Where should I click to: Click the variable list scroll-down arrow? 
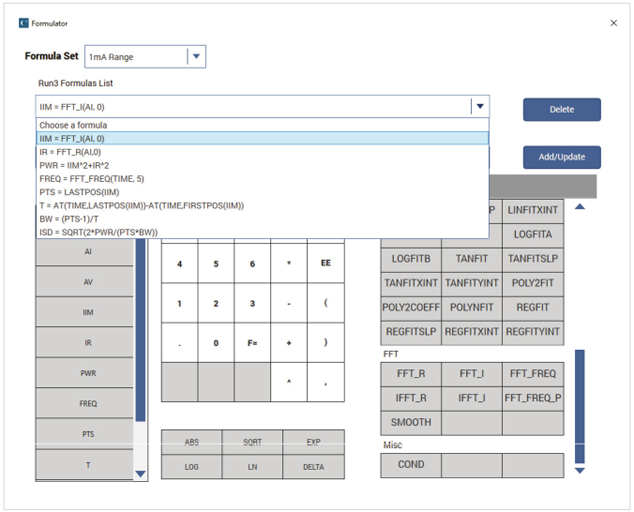pos(140,474)
